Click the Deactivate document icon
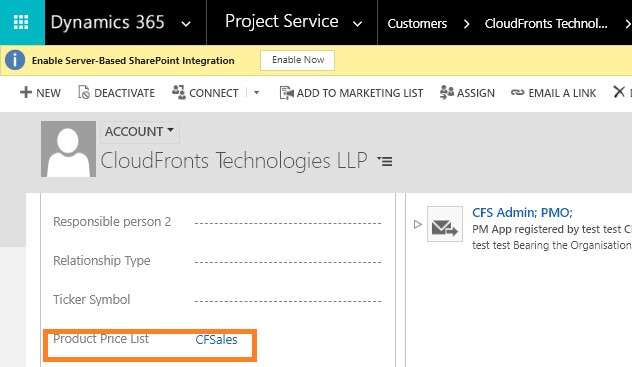This screenshot has height=367, width=632. pos(84,92)
